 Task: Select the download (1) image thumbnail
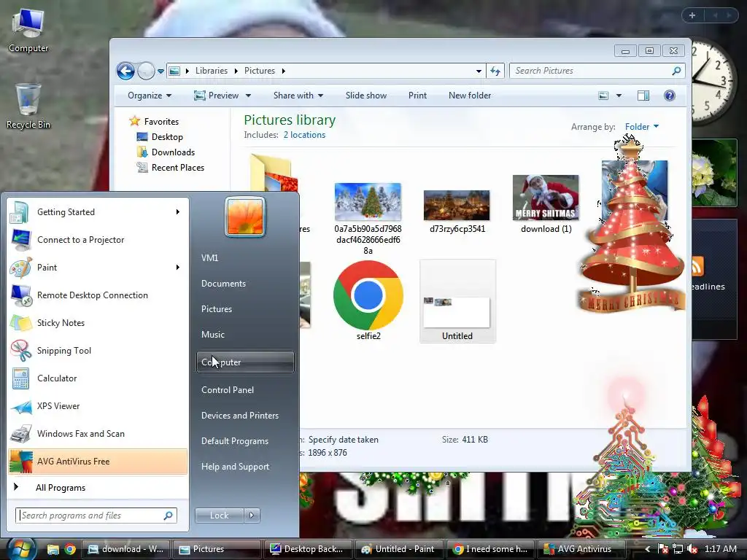coord(546,198)
